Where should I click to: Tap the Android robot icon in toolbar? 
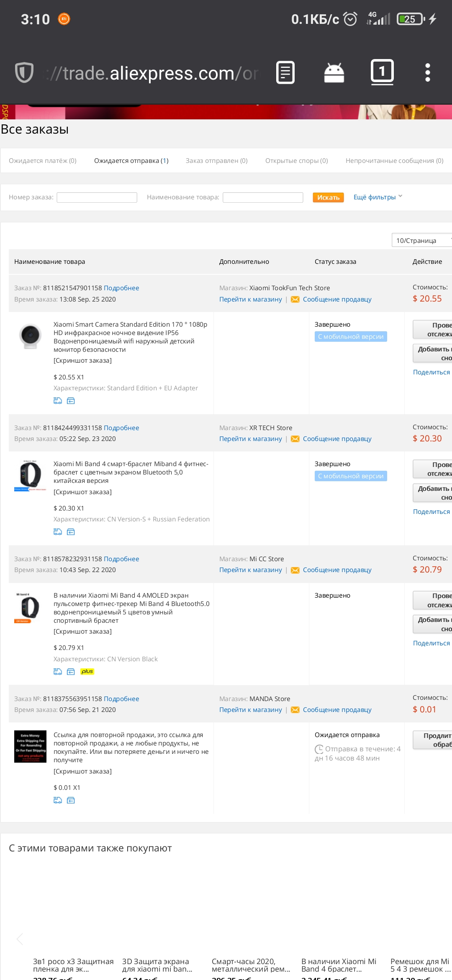point(334,73)
